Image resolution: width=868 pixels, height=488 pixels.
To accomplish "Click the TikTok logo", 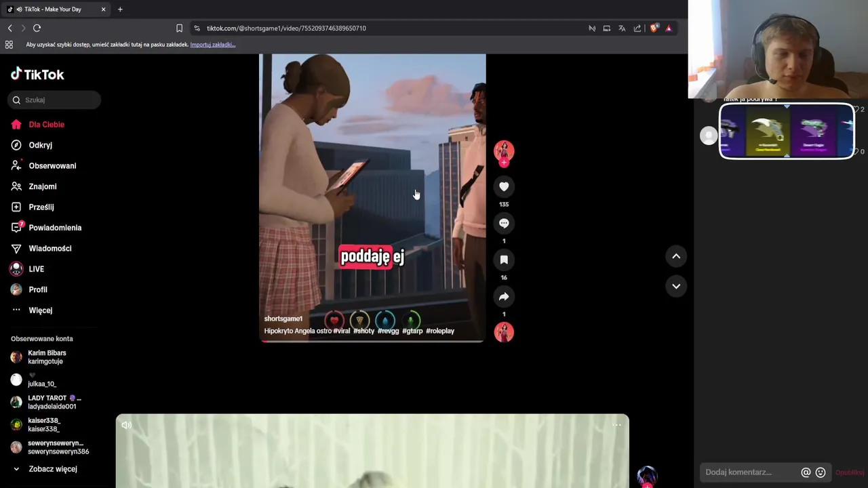I will tap(38, 75).
